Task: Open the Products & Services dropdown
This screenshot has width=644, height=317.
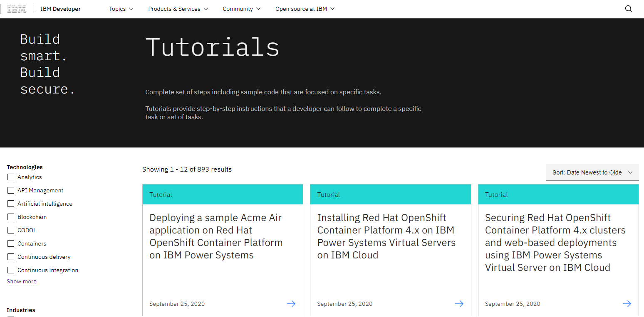Action: 178,9
